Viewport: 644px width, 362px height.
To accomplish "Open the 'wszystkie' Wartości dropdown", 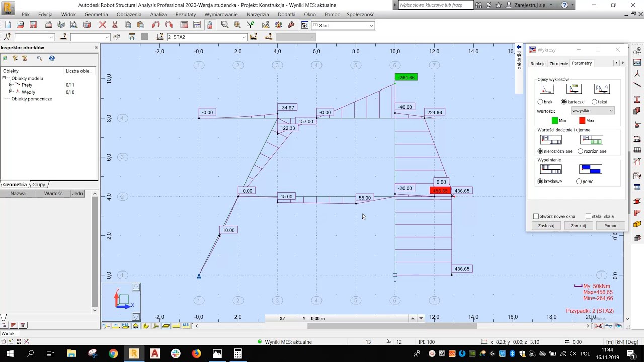I will click(x=592, y=111).
